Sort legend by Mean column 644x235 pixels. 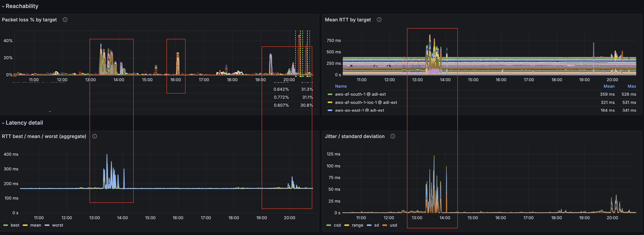pyautogui.click(x=609, y=86)
